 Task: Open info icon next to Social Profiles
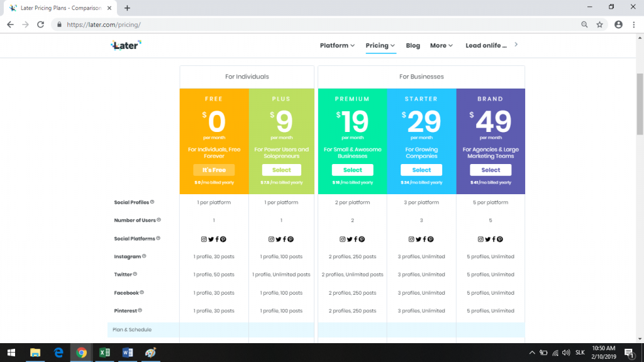152,202
